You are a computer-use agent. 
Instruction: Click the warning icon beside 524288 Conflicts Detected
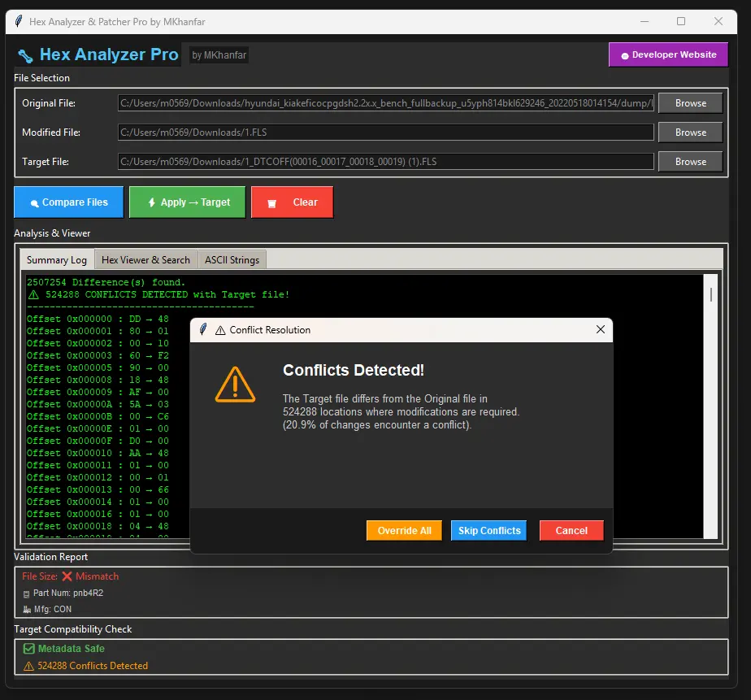pos(31,665)
